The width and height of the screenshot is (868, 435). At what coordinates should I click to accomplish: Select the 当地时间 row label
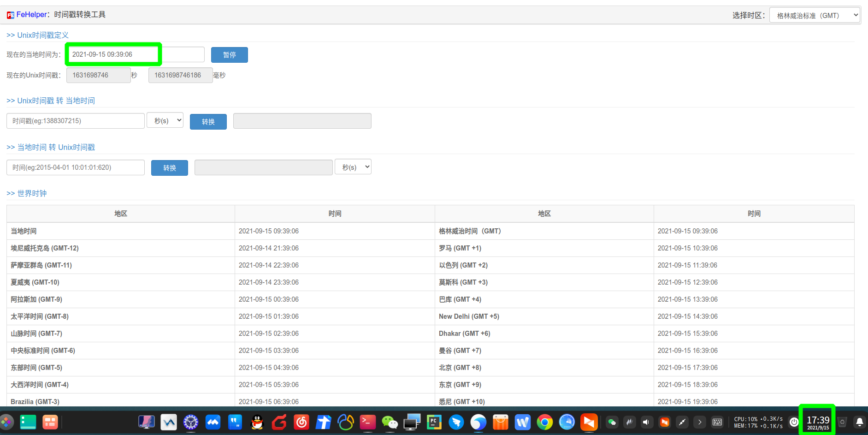click(24, 231)
